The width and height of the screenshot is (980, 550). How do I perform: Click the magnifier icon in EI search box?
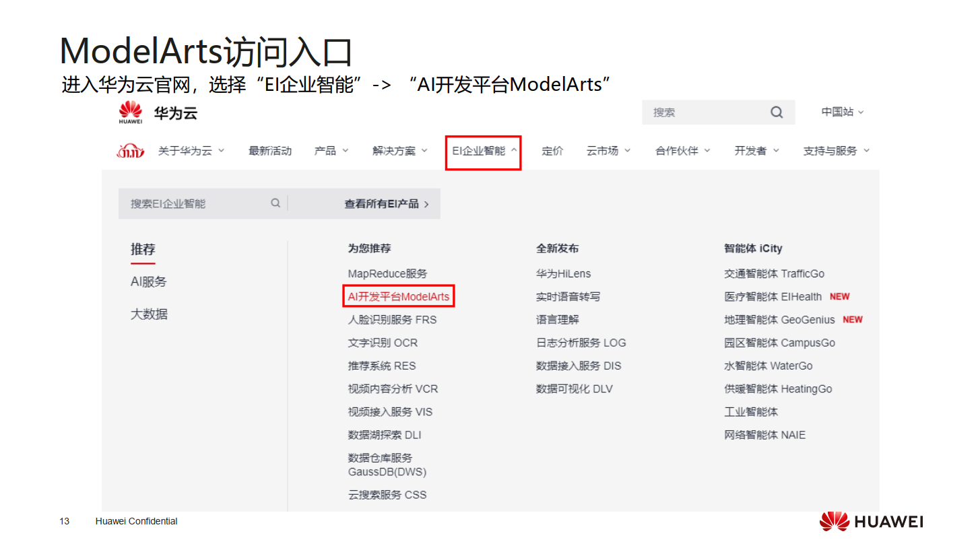point(275,203)
